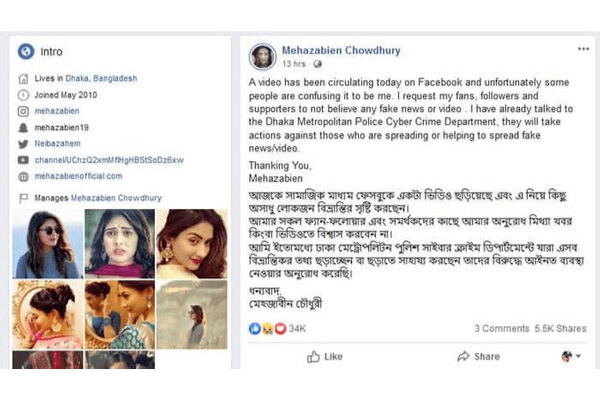This screenshot has width=600, height=400.
Task: Click the Intro globe icon
Action: pyautogui.click(x=26, y=52)
